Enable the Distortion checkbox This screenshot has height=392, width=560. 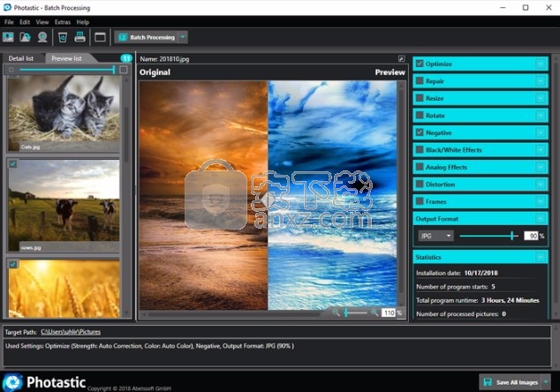pyautogui.click(x=420, y=185)
